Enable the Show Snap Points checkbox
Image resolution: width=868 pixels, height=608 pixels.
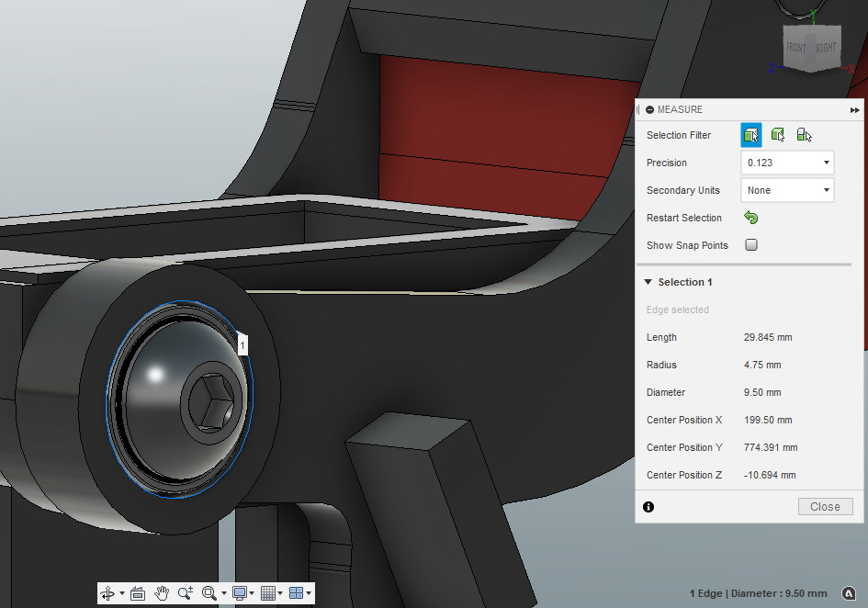pos(751,245)
